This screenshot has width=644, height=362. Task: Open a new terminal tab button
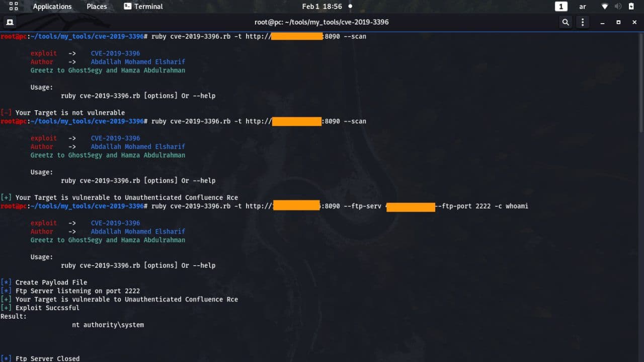[x=10, y=22]
